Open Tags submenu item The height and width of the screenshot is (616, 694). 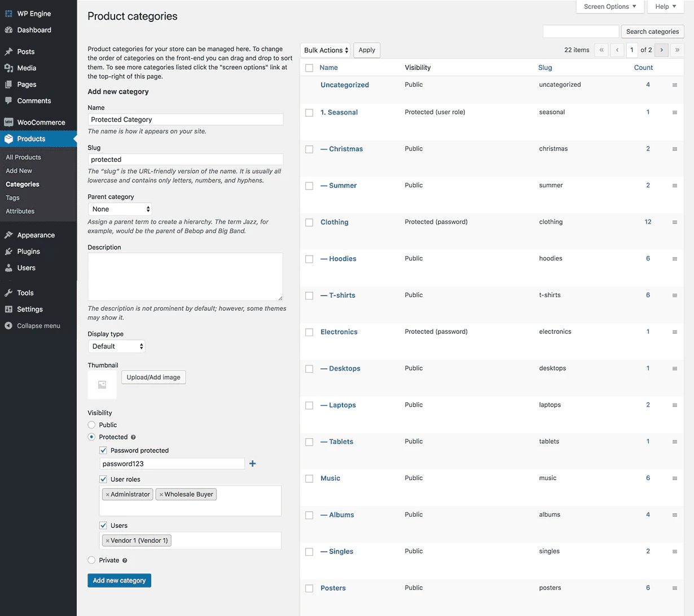click(x=12, y=198)
